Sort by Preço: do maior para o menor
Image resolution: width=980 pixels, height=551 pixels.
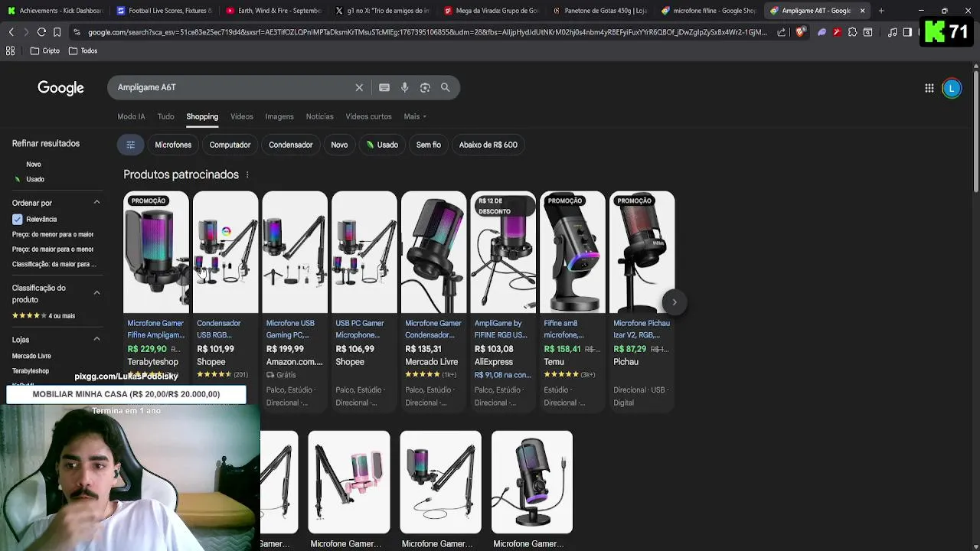(x=53, y=249)
